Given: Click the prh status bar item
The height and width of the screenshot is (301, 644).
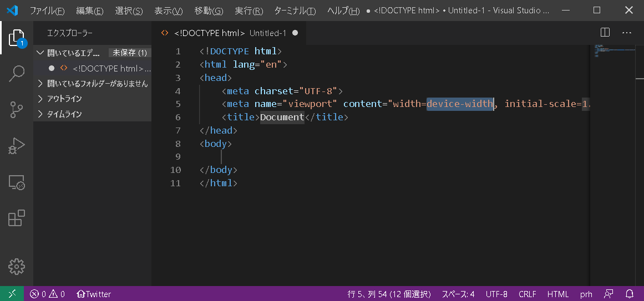Looking at the screenshot, I should click(x=586, y=294).
